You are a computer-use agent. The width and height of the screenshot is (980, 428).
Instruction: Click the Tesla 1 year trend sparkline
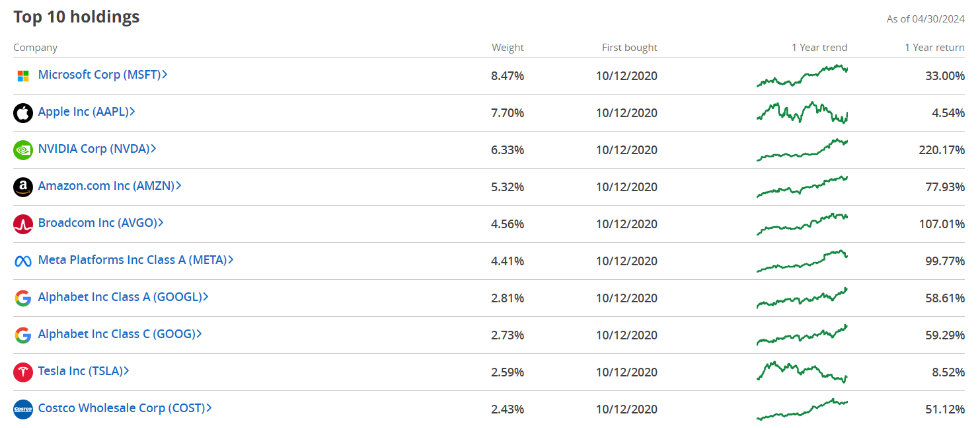[802, 372]
